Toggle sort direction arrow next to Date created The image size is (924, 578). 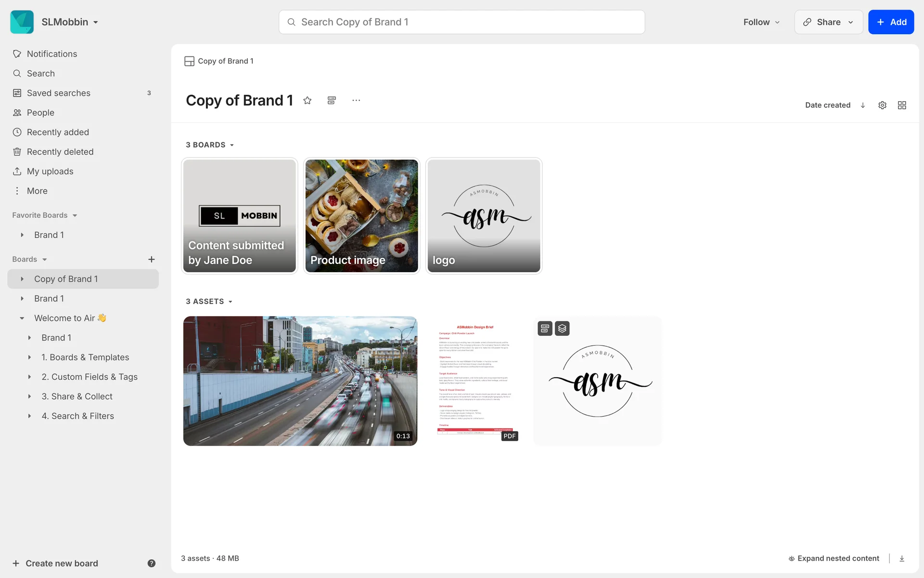863,105
